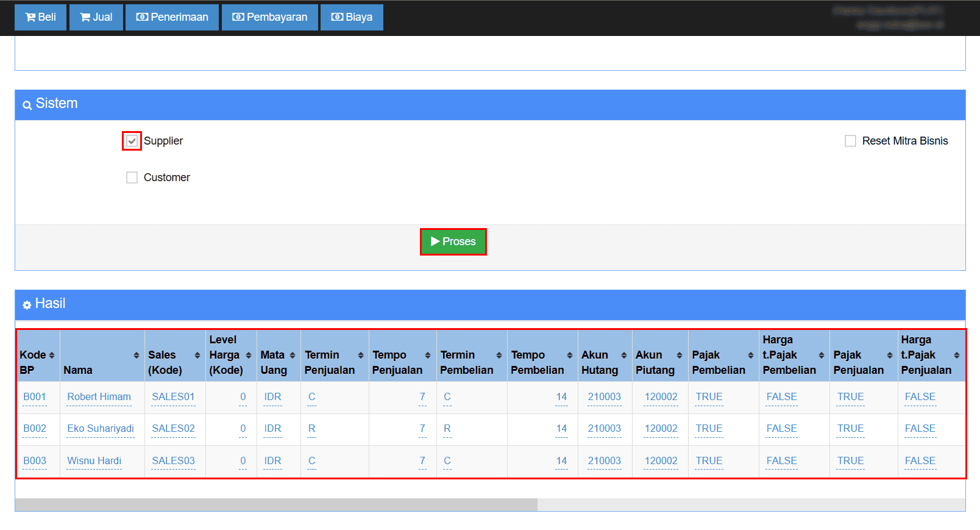Image resolution: width=980 pixels, height=530 pixels.
Task: Sort table by Nama column arrows
Action: pyautogui.click(x=136, y=355)
